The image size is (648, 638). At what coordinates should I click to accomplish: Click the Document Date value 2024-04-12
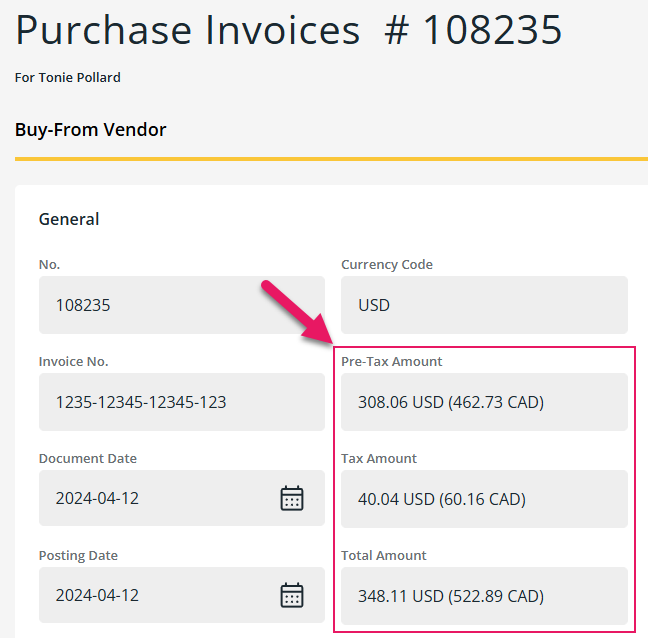97,498
